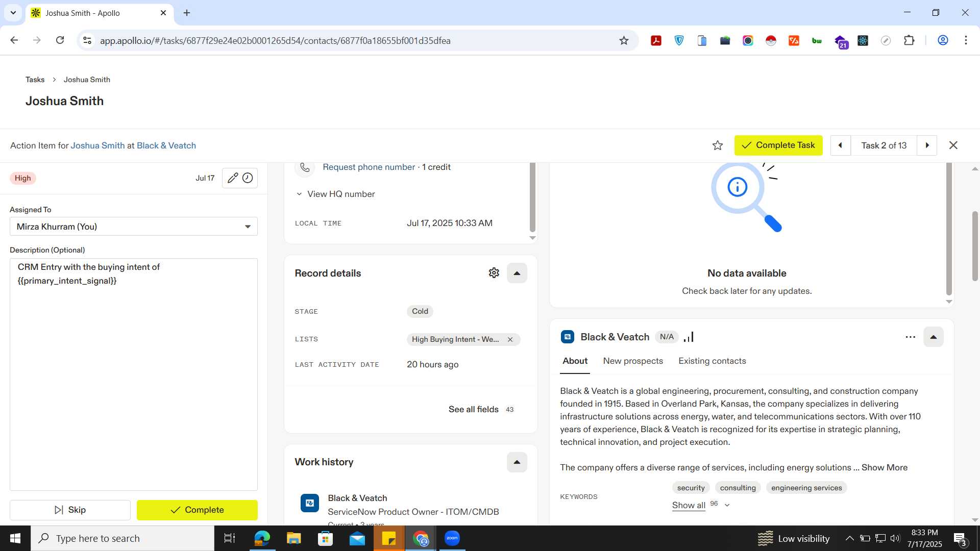Viewport: 980px width, 551px height.
Task: Go to next task arrow
Action: pyautogui.click(x=927, y=145)
